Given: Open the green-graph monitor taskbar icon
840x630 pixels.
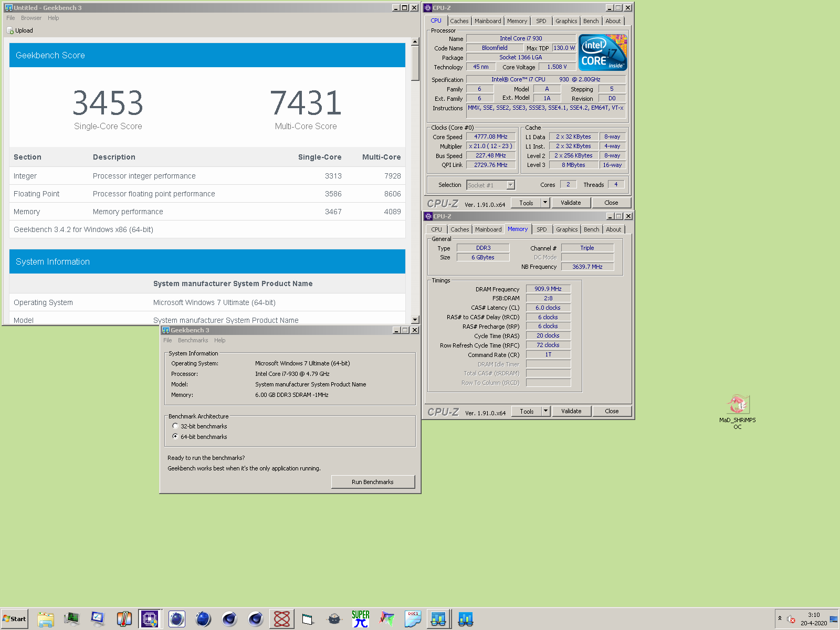Looking at the screenshot, I should point(72,619).
